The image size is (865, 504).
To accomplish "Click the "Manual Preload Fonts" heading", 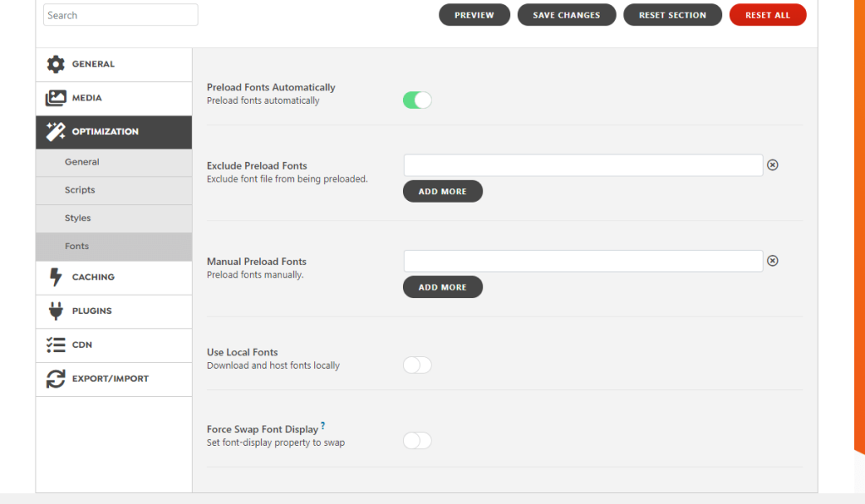I will [257, 262].
